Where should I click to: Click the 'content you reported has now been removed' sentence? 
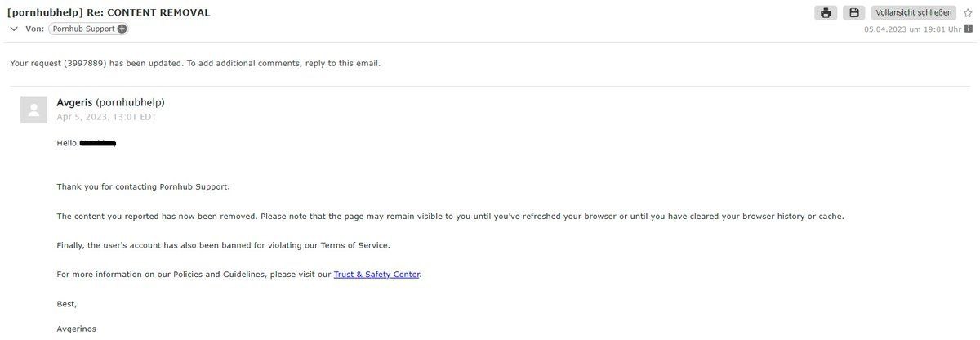pyautogui.click(x=450, y=216)
